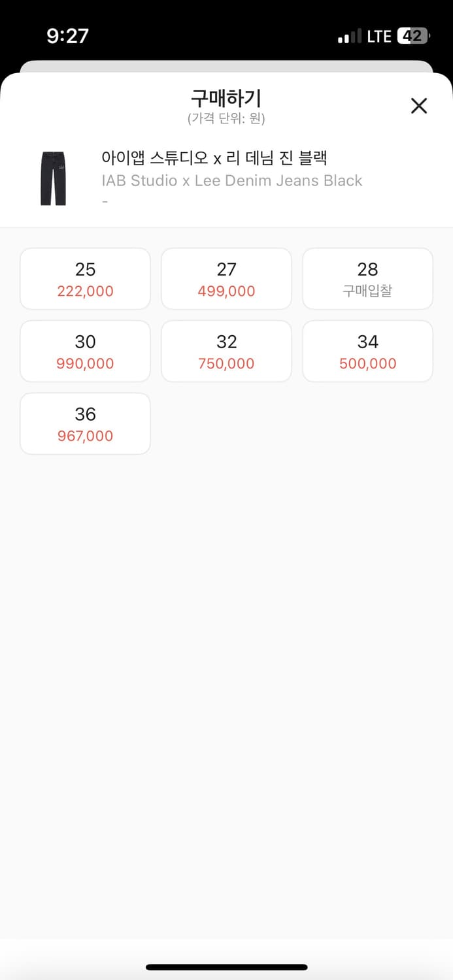This screenshot has height=980, width=453.
Task: Close the 구매하기 purchase sheet
Action: (x=418, y=106)
